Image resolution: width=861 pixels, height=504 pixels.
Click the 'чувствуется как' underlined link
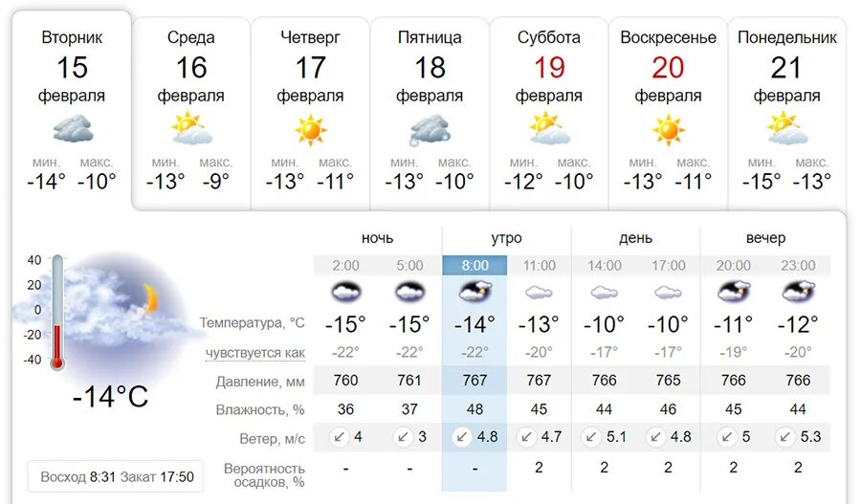tap(254, 353)
